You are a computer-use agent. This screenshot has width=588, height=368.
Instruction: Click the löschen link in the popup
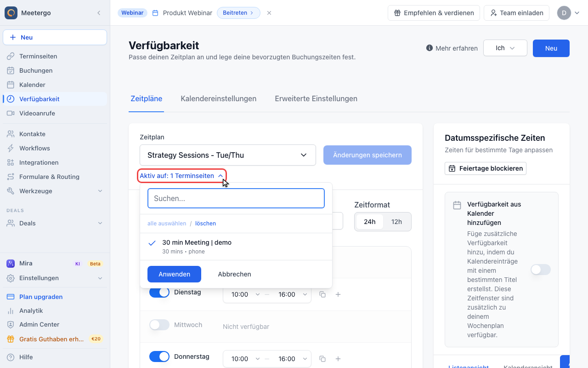point(205,224)
